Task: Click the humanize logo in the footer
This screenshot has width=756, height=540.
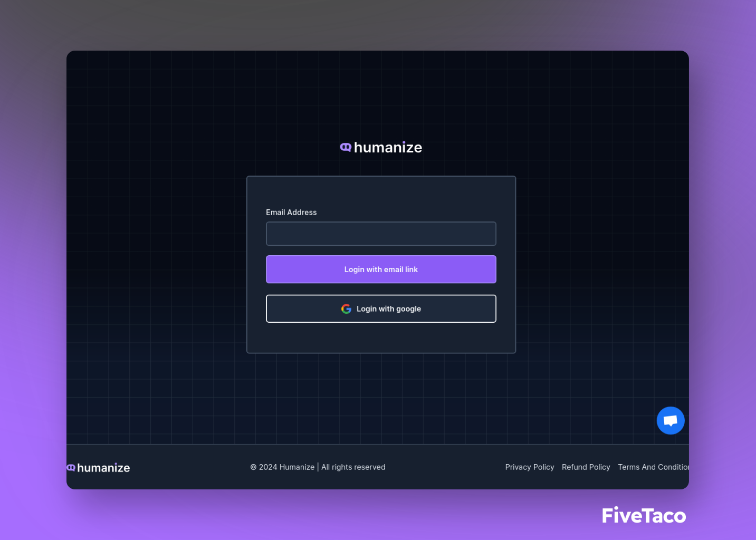Action: click(99, 467)
